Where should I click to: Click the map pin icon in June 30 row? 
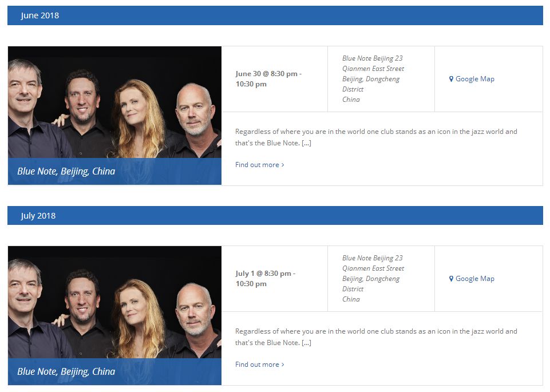[451, 79]
